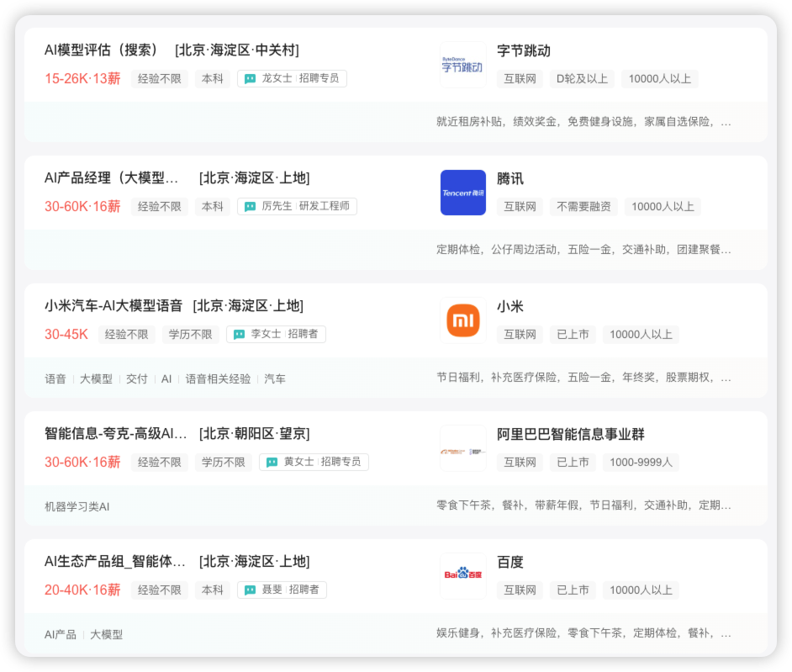Click 互联网 tag in ByteDance card
Screen dimensions: 792x672
pos(520,79)
